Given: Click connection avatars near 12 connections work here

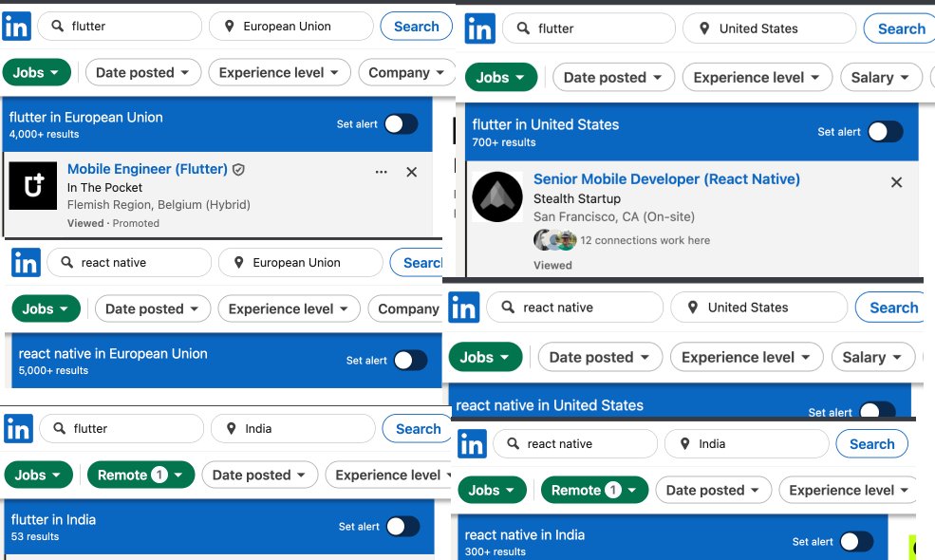Looking at the screenshot, I should click(x=554, y=240).
